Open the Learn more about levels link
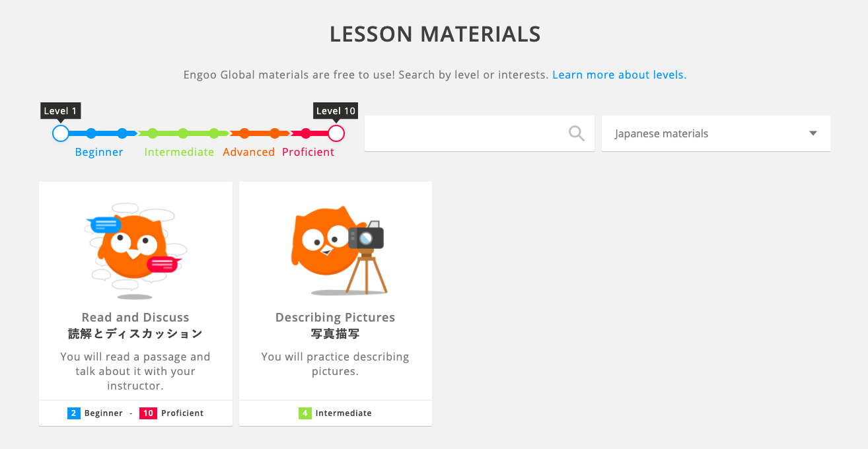 619,75
